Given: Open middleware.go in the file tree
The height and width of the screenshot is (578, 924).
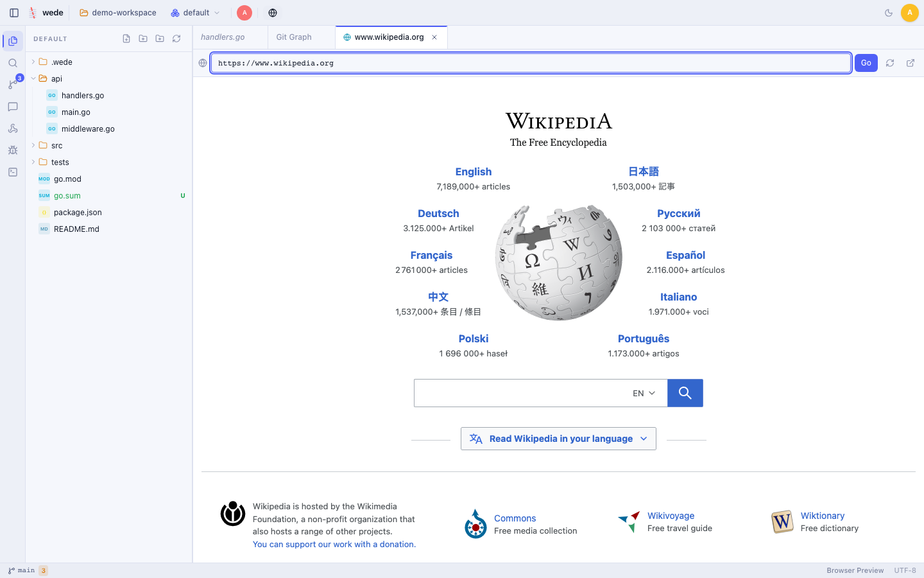Looking at the screenshot, I should tap(88, 129).
